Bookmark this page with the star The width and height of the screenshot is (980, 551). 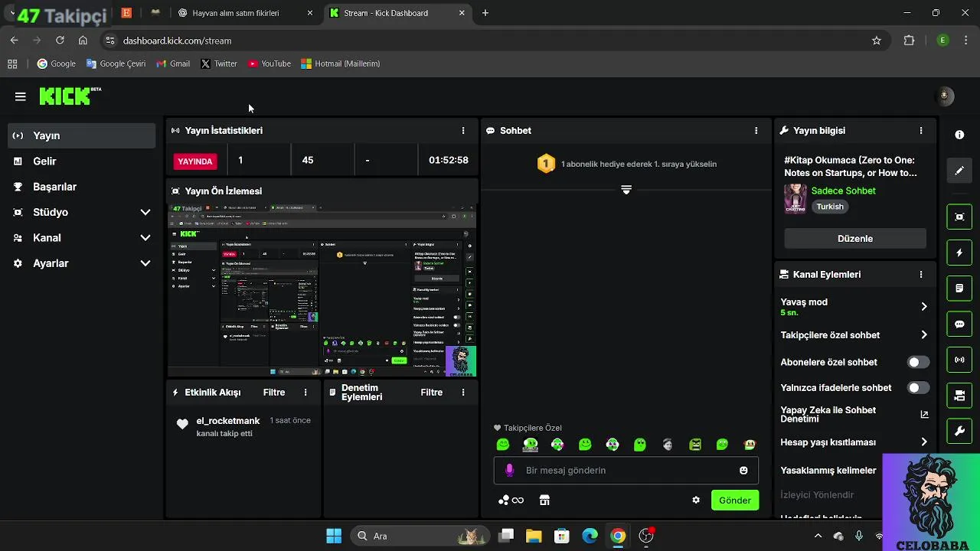tap(877, 41)
